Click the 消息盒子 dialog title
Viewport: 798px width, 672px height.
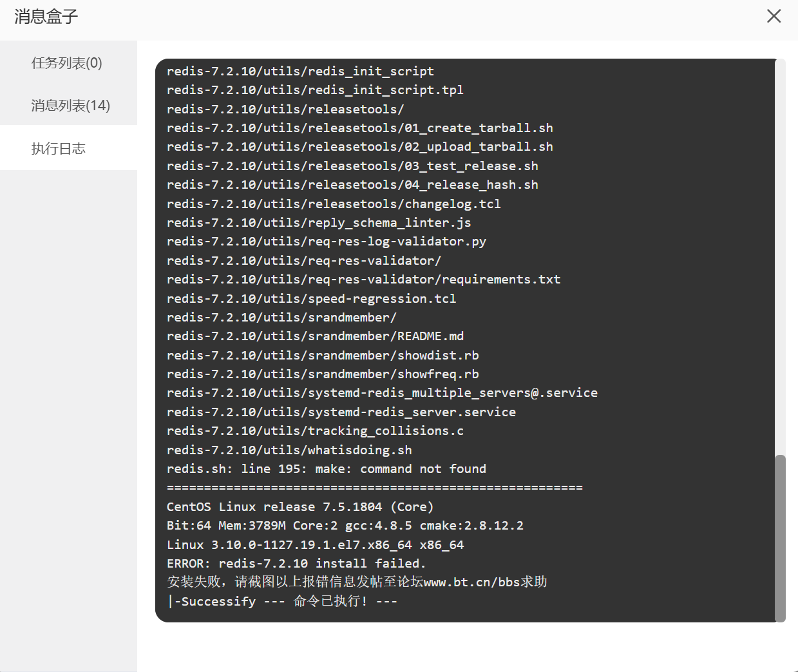pos(46,17)
